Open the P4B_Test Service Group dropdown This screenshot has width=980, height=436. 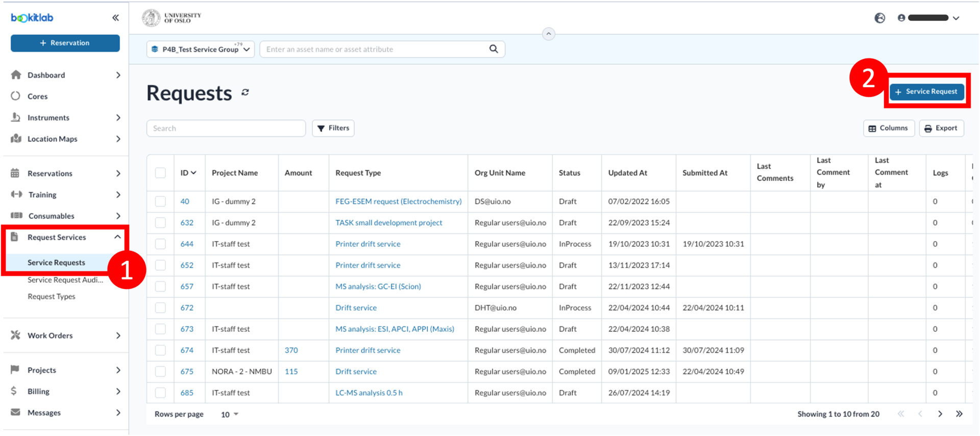point(201,49)
